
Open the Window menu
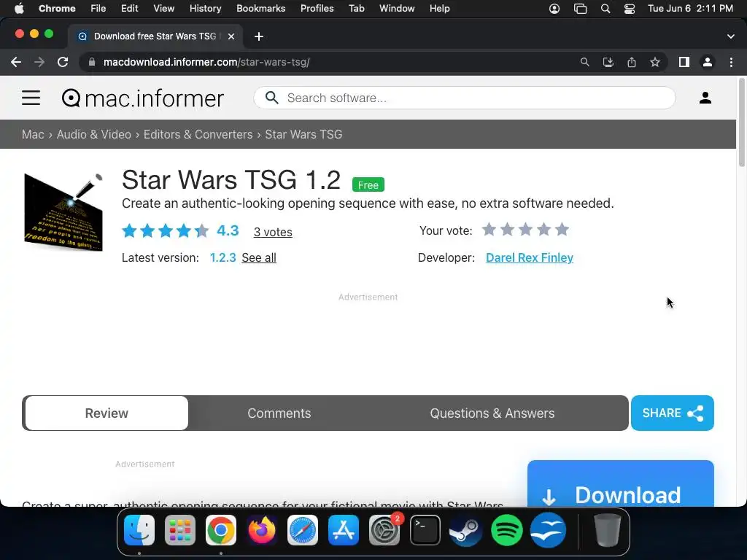click(397, 9)
